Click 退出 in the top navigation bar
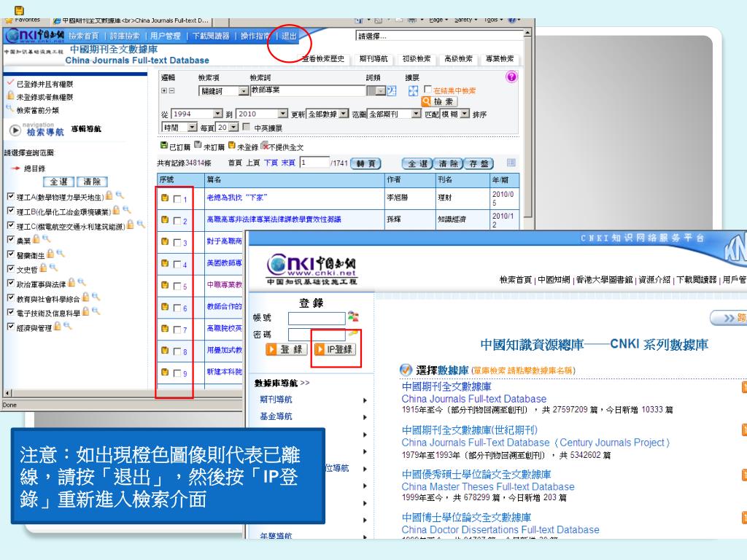747x560 pixels. pyautogui.click(x=290, y=36)
